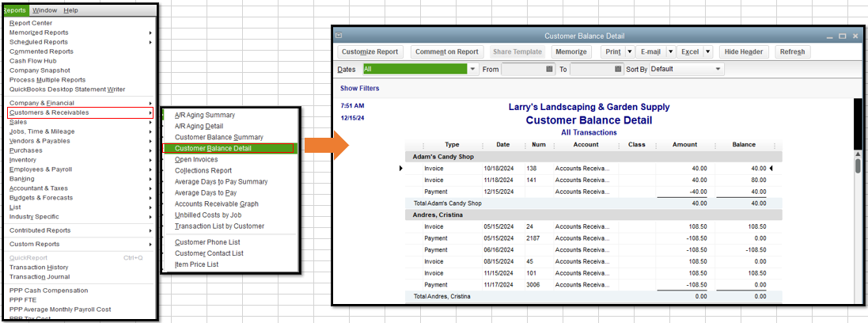This screenshot has width=868, height=323.
Task: Open the Dates range dropdown
Action: pyautogui.click(x=473, y=70)
